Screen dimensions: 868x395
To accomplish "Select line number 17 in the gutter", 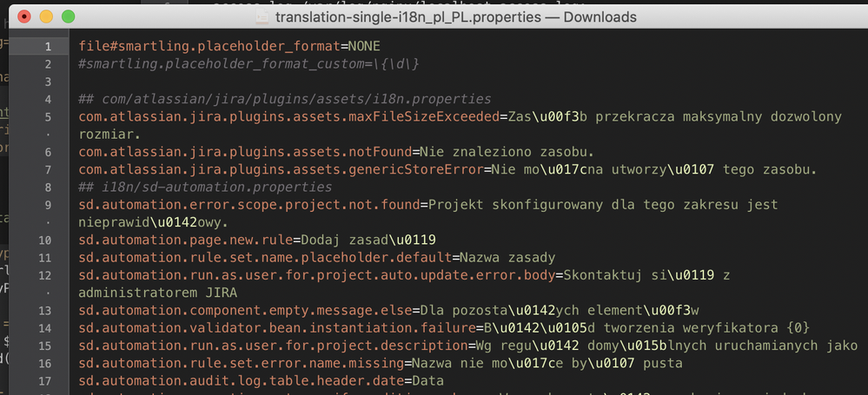I will coord(45,381).
